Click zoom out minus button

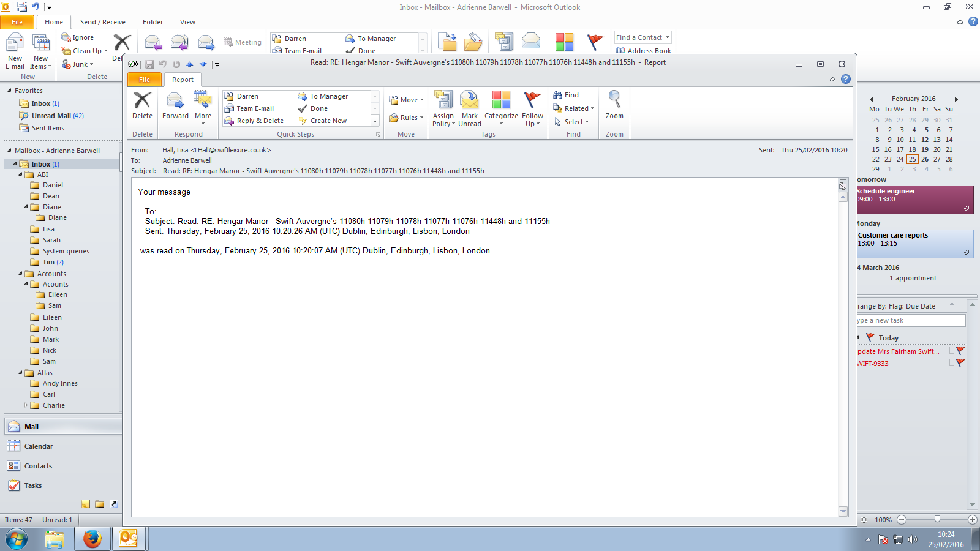click(902, 520)
